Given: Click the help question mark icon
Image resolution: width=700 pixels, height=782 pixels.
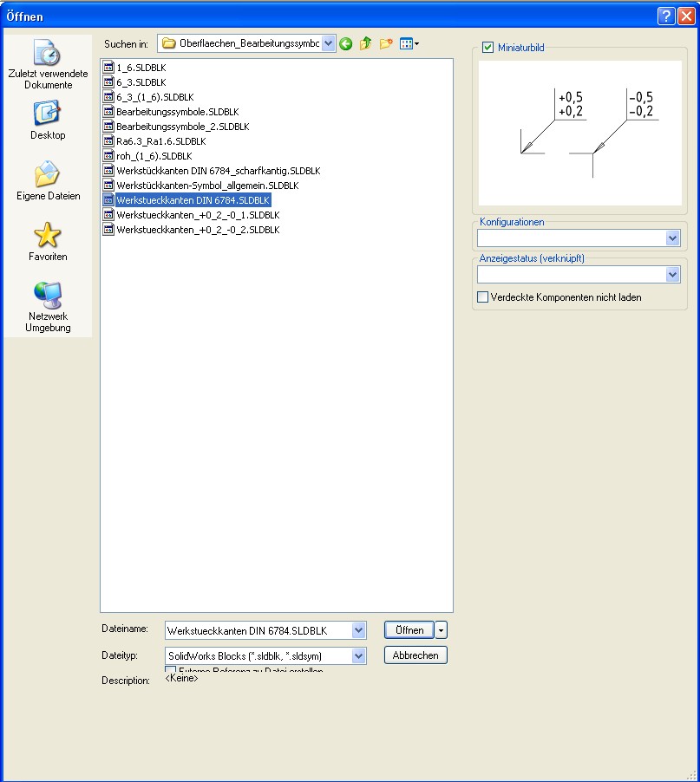Looking at the screenshot, I should tap(666, 16).
